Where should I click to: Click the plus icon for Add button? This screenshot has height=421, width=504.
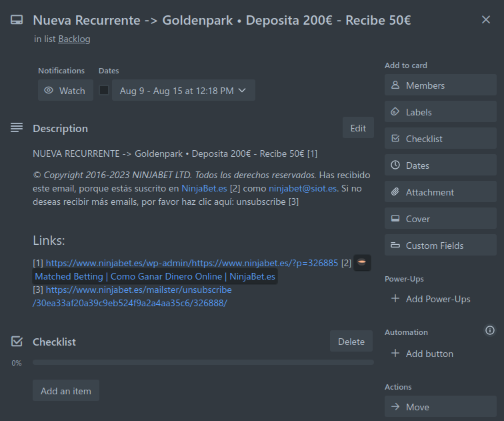point(395,353)
